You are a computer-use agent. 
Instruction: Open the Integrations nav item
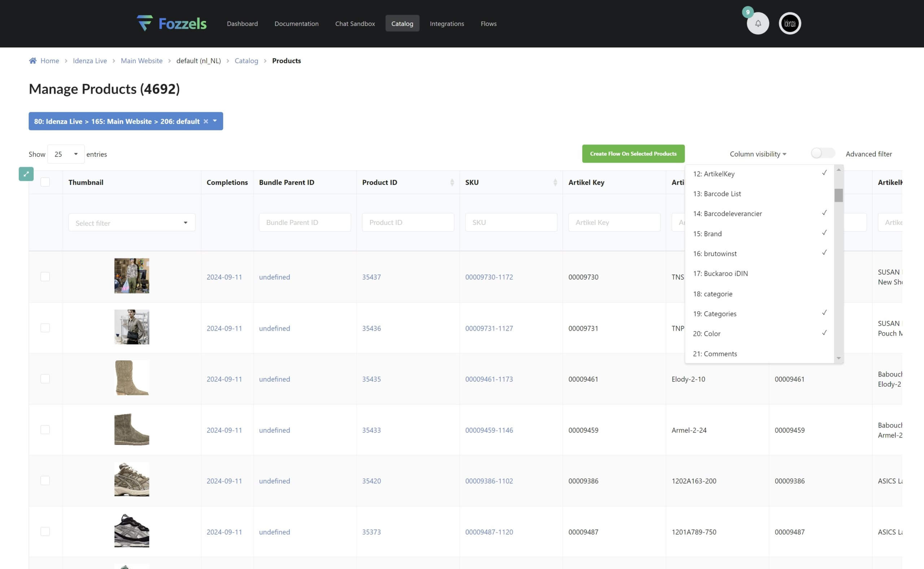pyautogui.click(x=446, y=23)
